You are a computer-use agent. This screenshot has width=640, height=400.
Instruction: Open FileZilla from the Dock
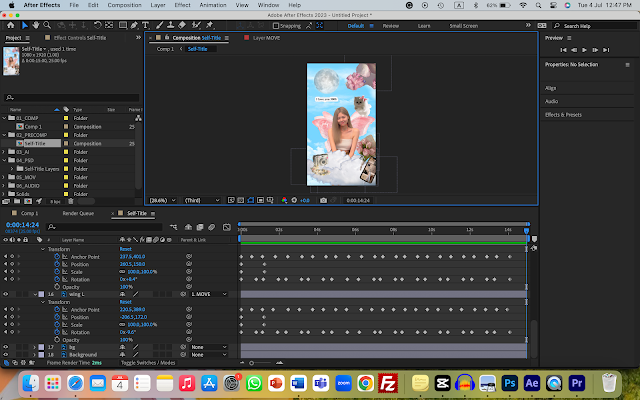coord(387,383)
